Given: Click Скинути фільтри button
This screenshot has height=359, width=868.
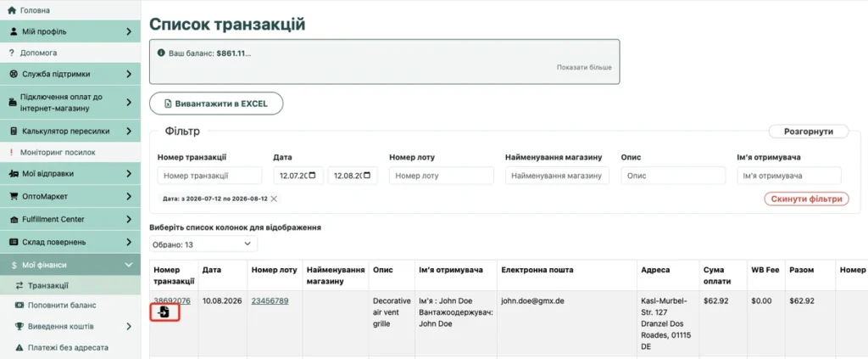Looking at the screenshot, I should 807,199.
